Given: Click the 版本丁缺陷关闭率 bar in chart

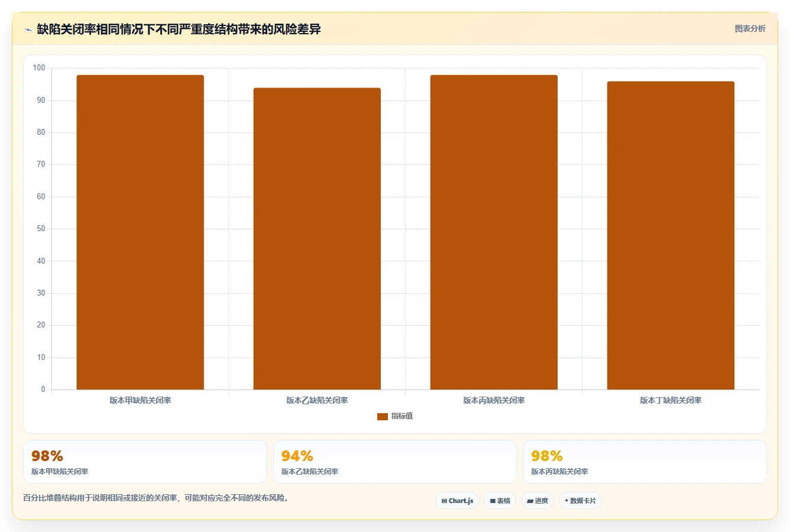Looking at the screenshot, I should pos(671,235).
